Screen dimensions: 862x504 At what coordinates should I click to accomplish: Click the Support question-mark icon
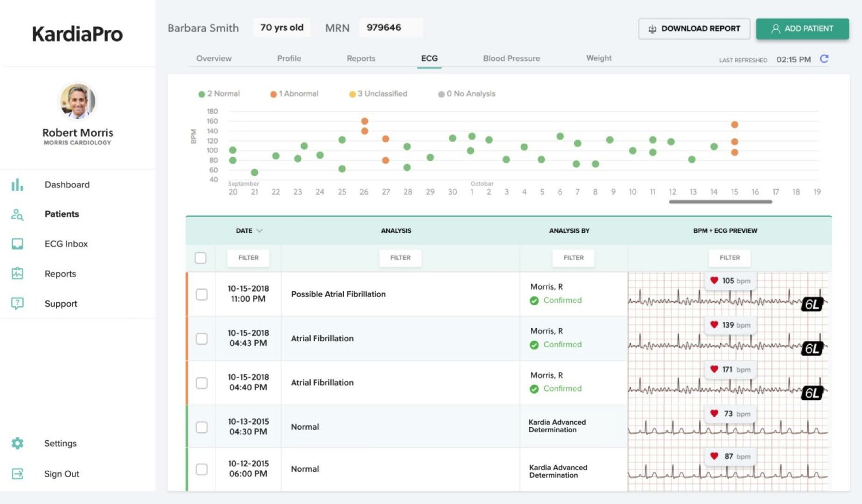click(x=17, y=303)
